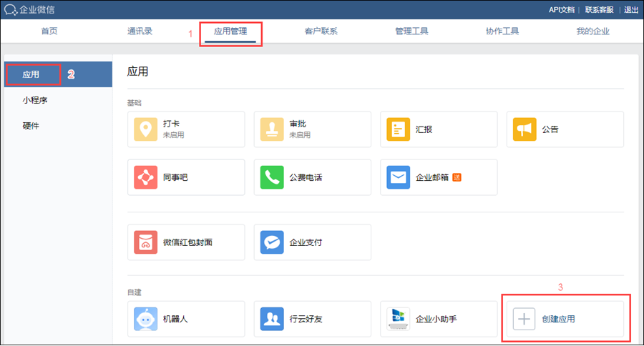Open the 企业小助手 app icon
The width and height of the screenshot is (644, 346).
click(x=399, y=319)
